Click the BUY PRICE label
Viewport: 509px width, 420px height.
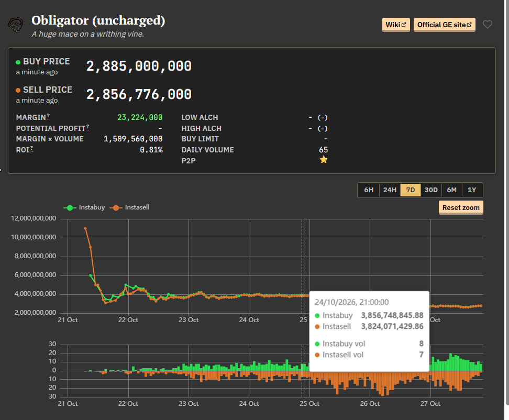tap(47, 61)
